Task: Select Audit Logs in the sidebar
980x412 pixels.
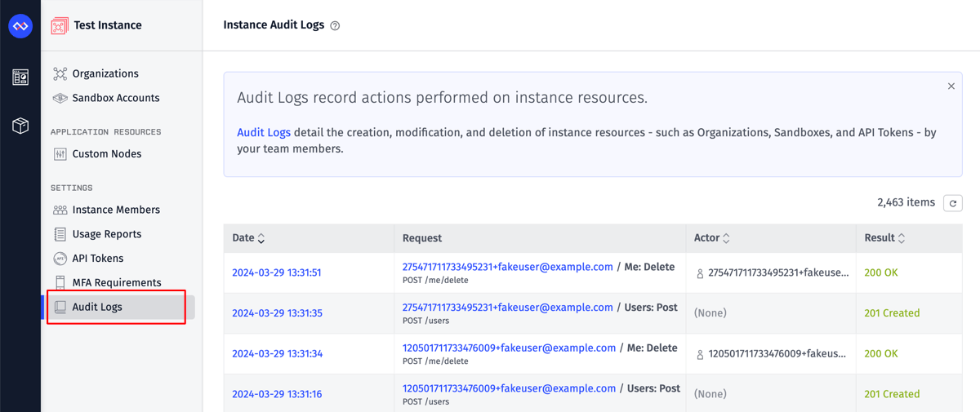Action: tap(97, 308)
